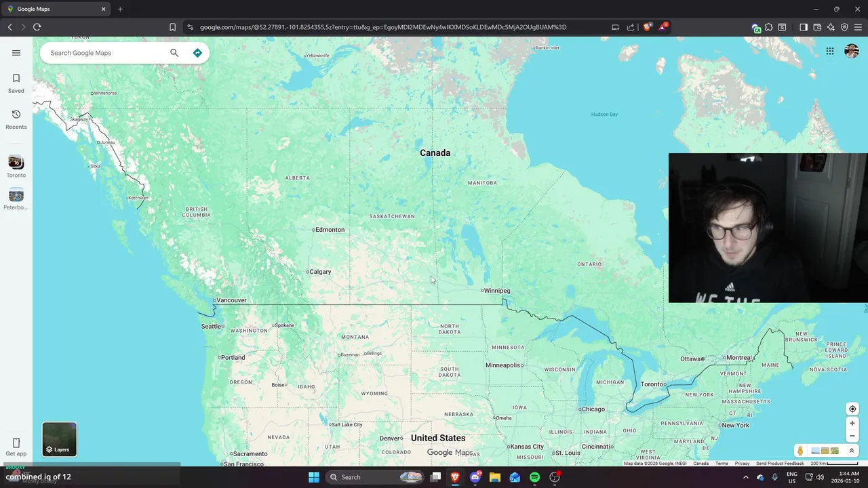
Task: Click the Get app sidebar item
Action: pos(16,447)
